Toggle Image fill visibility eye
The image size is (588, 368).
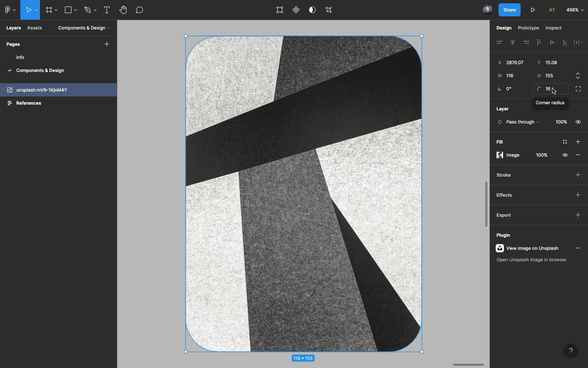565,155
